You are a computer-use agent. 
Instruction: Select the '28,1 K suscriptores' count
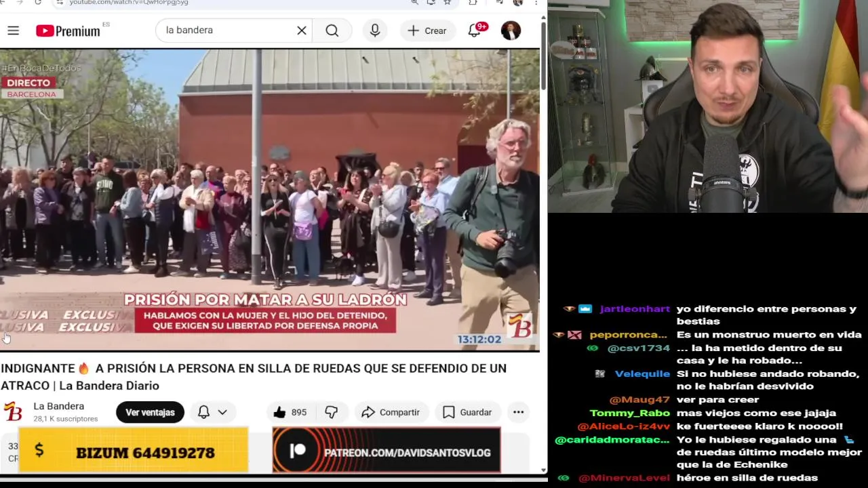click(x=66, y=419)
